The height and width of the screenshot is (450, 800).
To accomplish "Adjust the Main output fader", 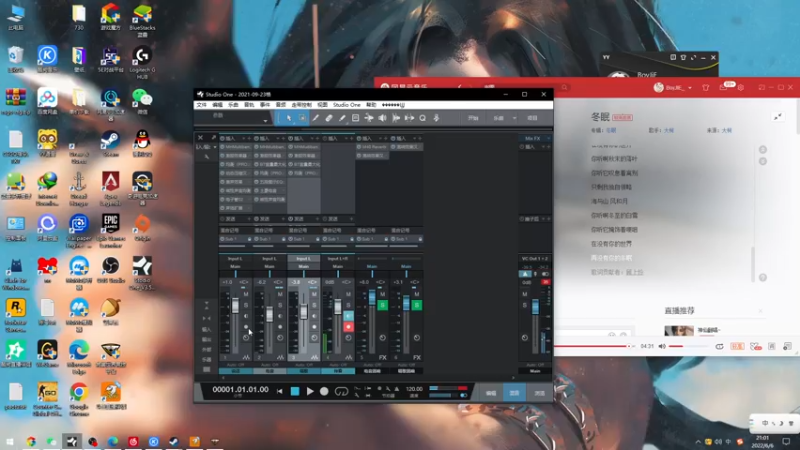I will [x=535, y=306].
